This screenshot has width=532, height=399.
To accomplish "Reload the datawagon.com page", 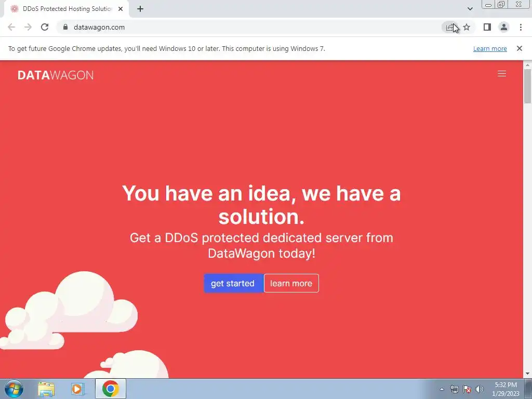I will point(45,27).
